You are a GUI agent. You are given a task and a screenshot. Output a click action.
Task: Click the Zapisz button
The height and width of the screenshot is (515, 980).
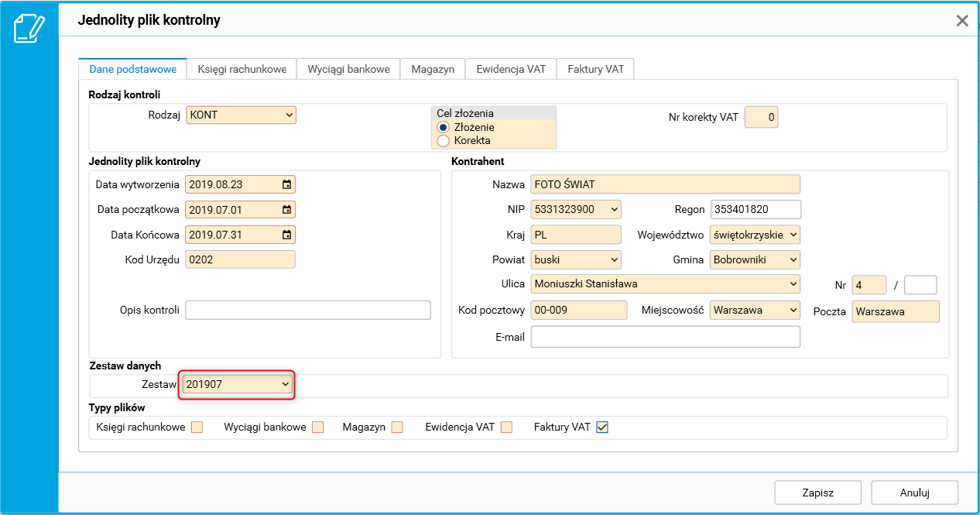[x=818, y=493]
